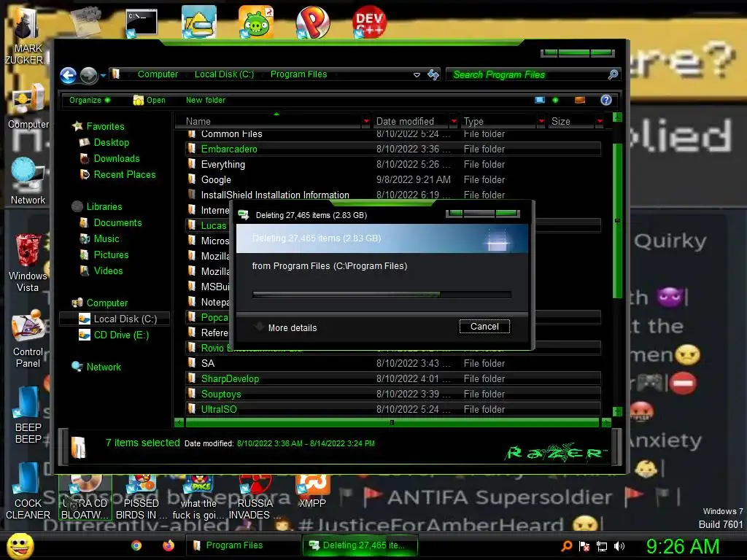Screen dimensions: 747x560
Task: Click the magnifier icon in the search box
Action: coord(613,74)
